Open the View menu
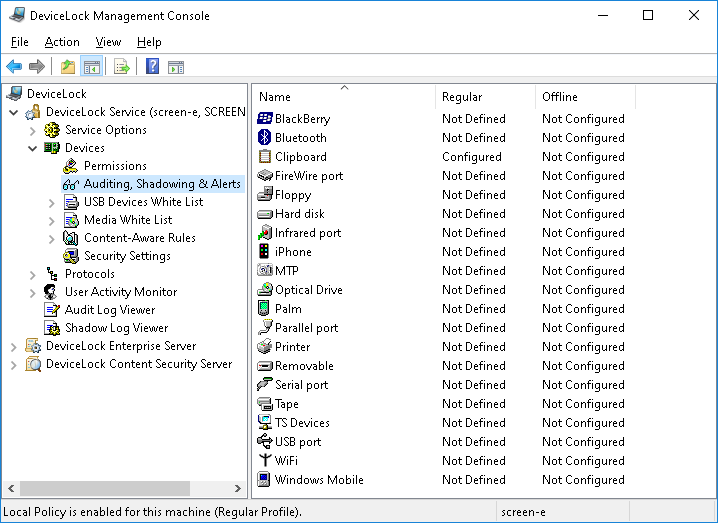The height and width of the screenshot is (523, 718). (x=108, y=42)
